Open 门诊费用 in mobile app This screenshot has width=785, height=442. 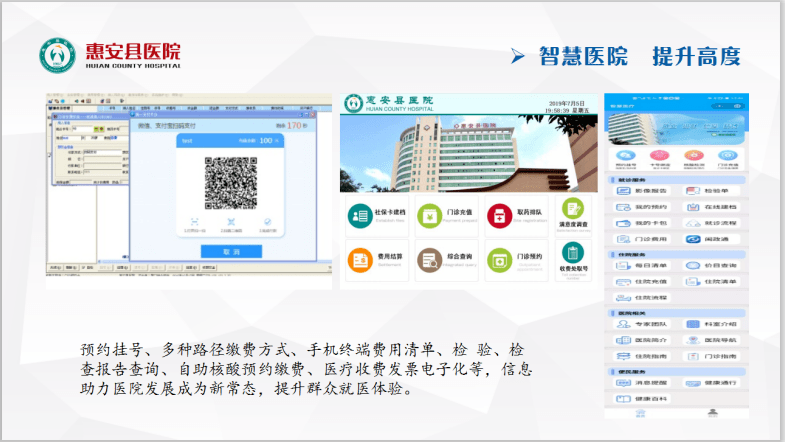pyautogui.click(x=642, y=239)
